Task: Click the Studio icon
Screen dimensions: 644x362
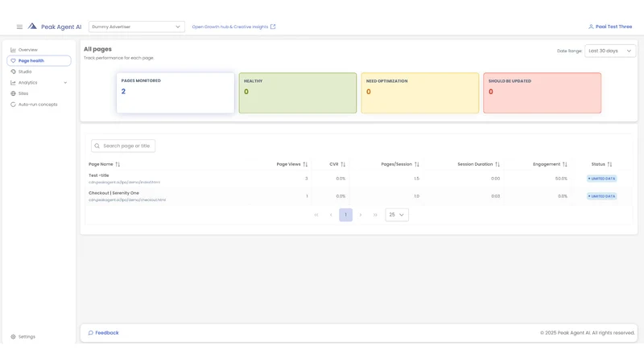Action: coord(13,72)
